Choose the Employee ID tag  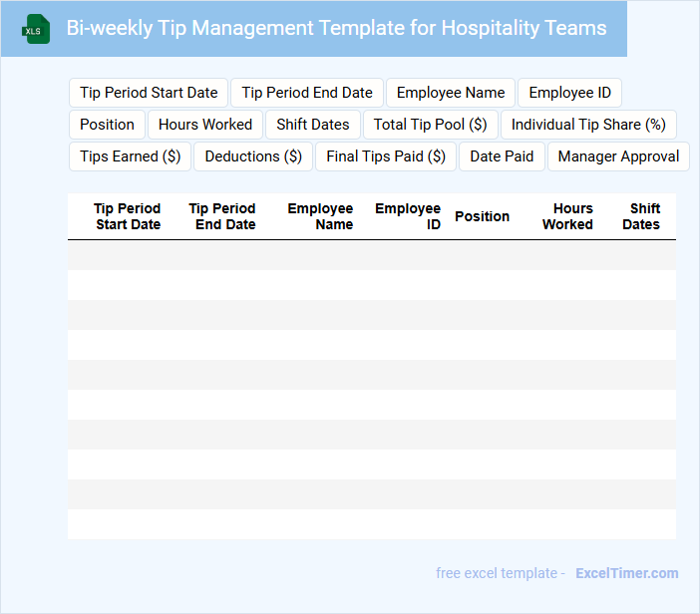pos(570,93)
